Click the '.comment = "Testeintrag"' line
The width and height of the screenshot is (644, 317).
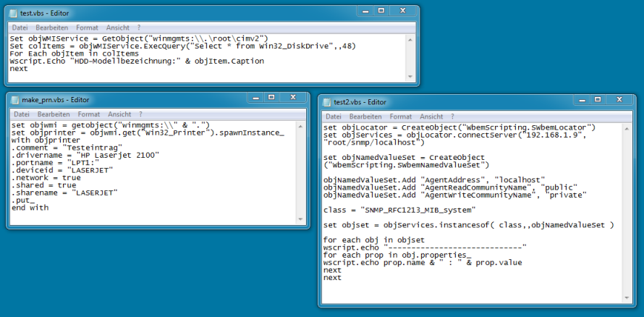point(67,148)
